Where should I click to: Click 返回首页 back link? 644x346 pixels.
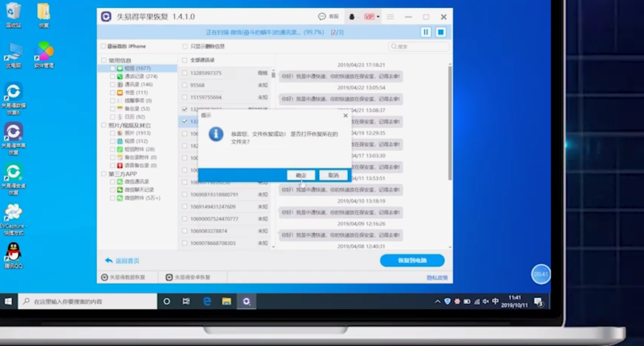point(122,261)
